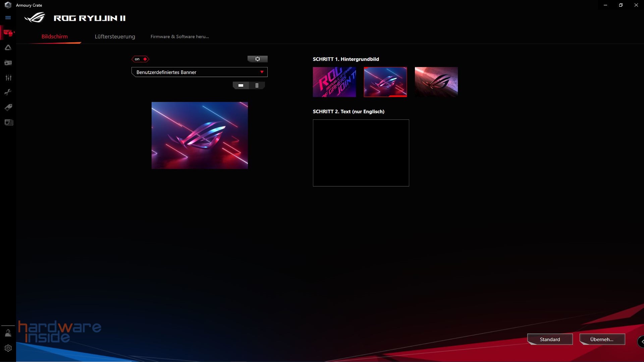Toggle the screen on/off switch

point(140,59)
